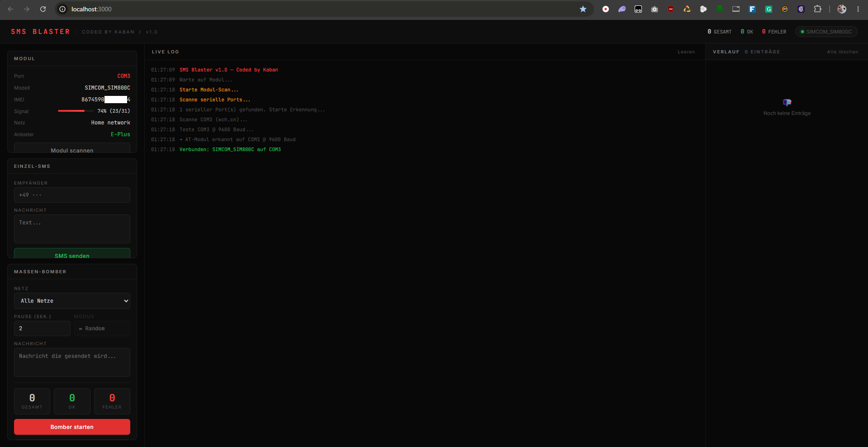
Task: Open the orange recycle-arrows extension
Action: pos(687,9)
